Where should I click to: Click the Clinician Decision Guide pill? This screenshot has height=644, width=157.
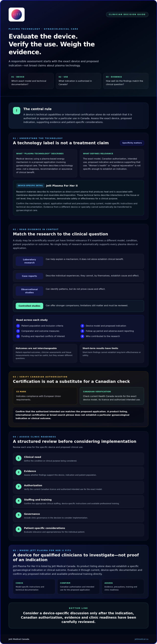127,14
